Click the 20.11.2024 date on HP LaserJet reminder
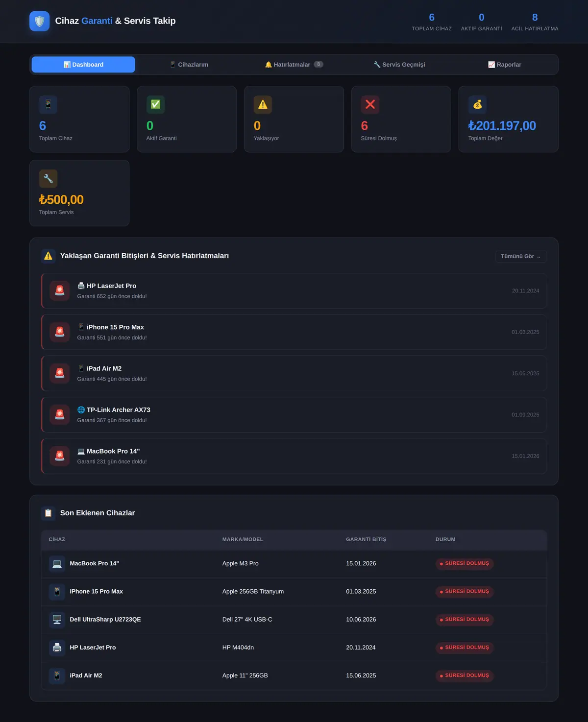Image resolution: width=588 pixels, height=722 pixels. (x=525, y=291)
